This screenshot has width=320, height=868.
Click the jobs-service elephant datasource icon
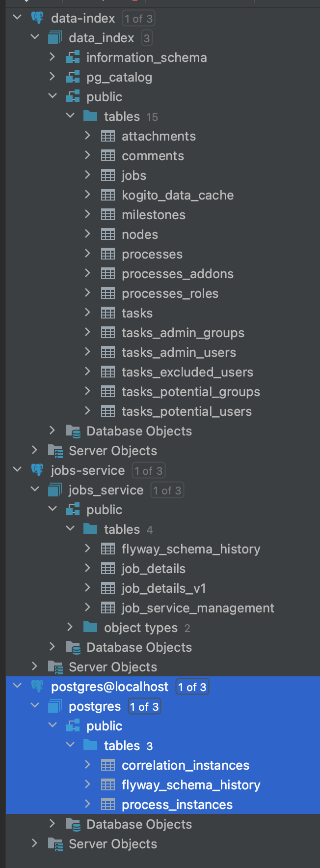point(37,470)
